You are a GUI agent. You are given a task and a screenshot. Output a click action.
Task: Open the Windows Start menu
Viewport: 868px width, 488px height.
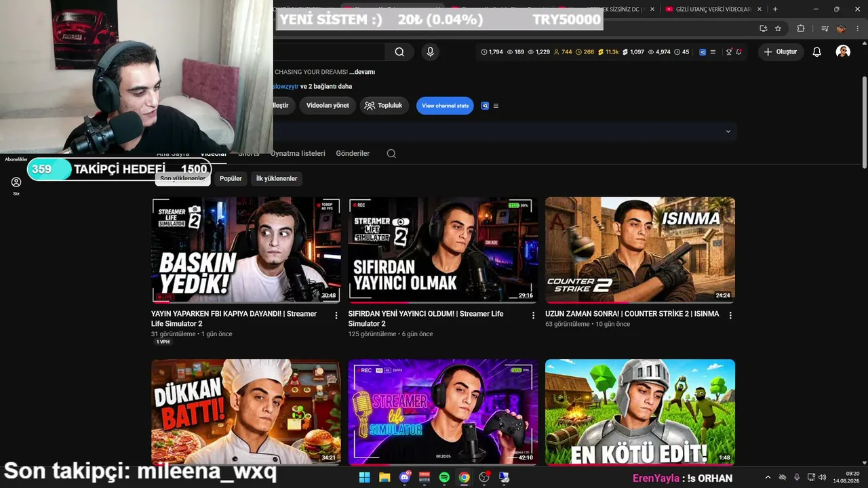click(364, 477)
